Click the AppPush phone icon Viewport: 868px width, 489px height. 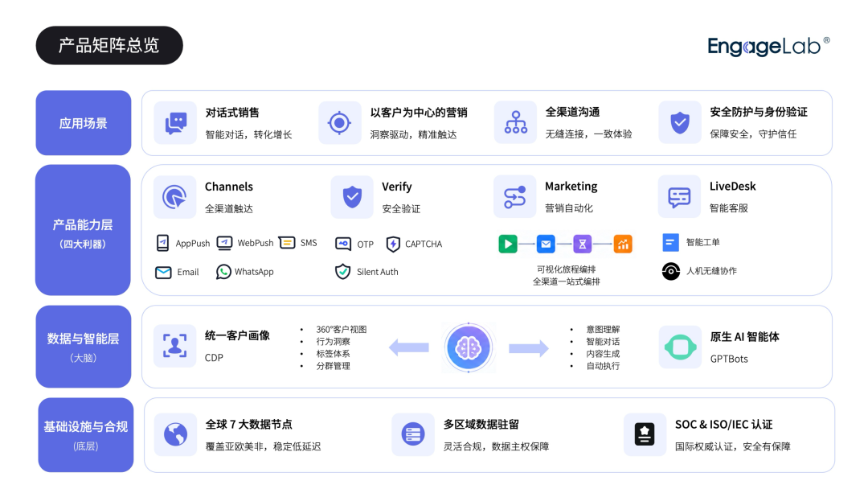[x=162, y=243]
